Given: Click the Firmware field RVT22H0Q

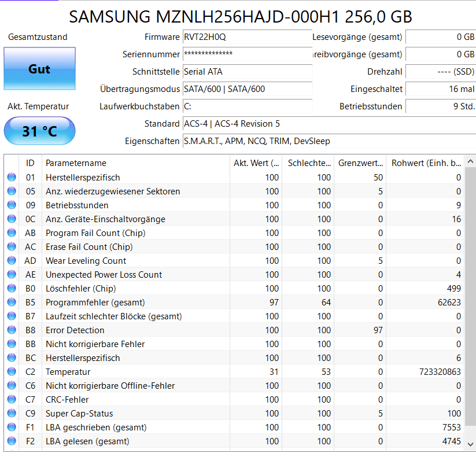Looking at the screenshot, I should [x=248, y=37].
